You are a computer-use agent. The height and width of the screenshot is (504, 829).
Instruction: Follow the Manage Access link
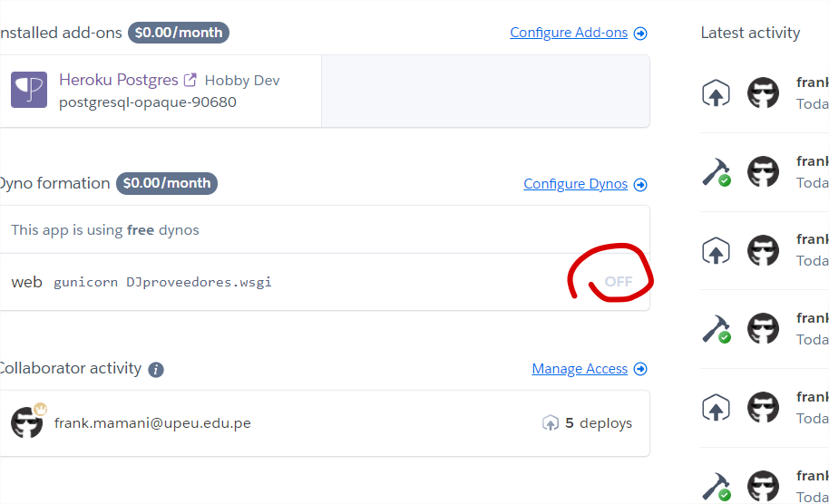pyautogui.click(x=580, y=369)
